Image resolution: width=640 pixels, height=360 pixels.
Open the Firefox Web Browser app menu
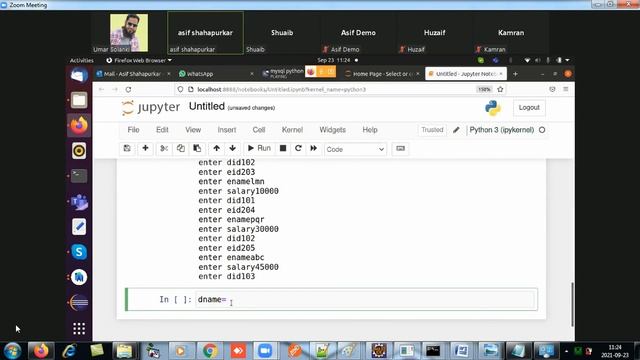[139, 60]
